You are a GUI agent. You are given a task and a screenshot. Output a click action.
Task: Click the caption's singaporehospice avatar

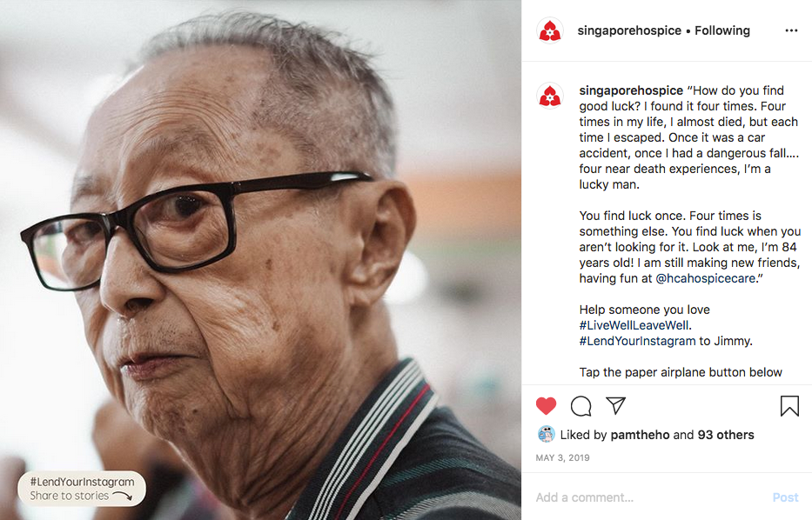(550, 96)
